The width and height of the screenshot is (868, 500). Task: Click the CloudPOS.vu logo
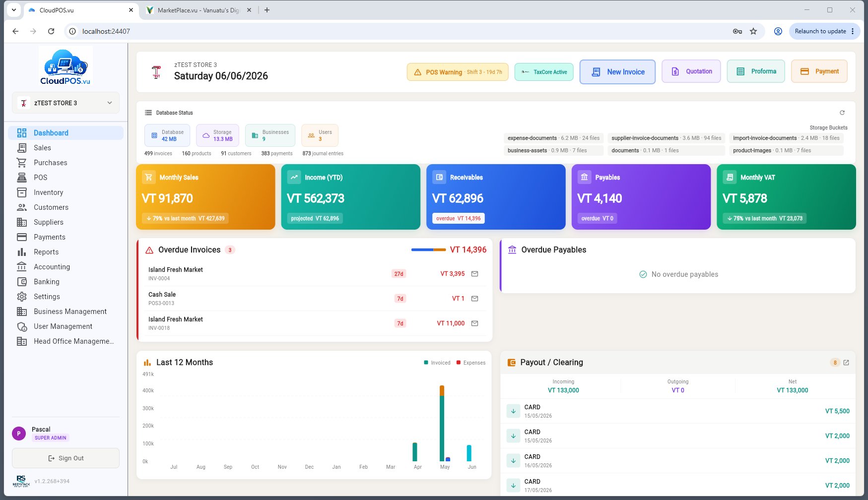(66, 66)
